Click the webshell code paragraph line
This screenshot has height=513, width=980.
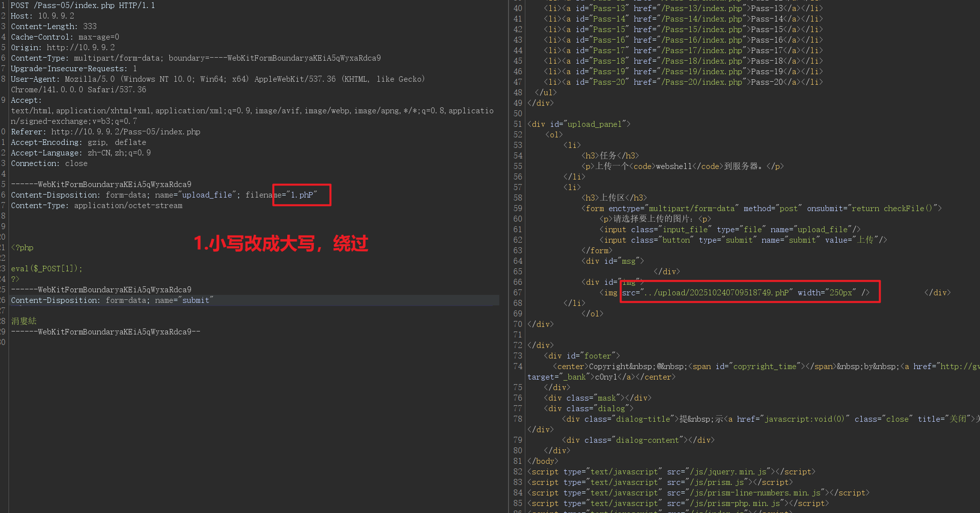683,166
